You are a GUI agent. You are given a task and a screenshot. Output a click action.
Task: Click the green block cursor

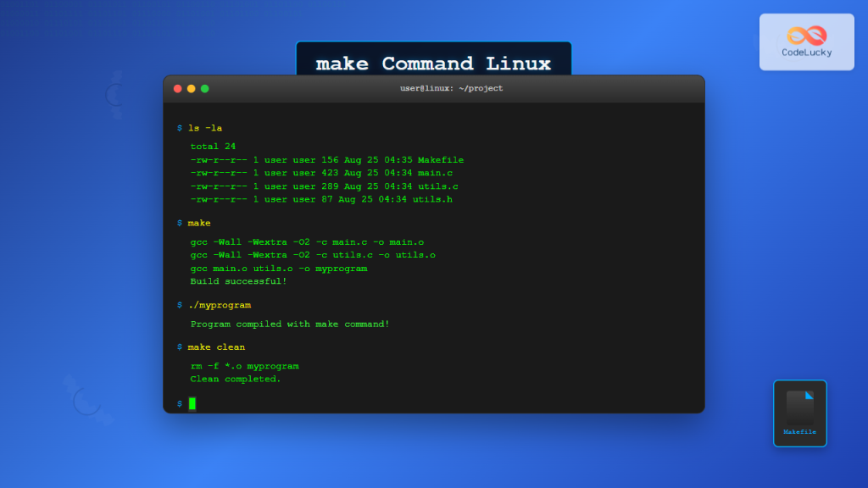(x=192, y=404)
